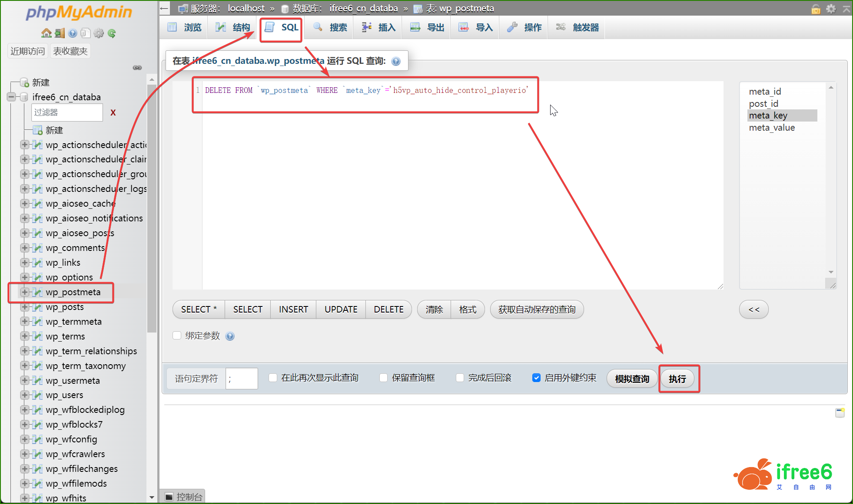Click the link-with-main-panel chain icon

[x=137, y=68]
